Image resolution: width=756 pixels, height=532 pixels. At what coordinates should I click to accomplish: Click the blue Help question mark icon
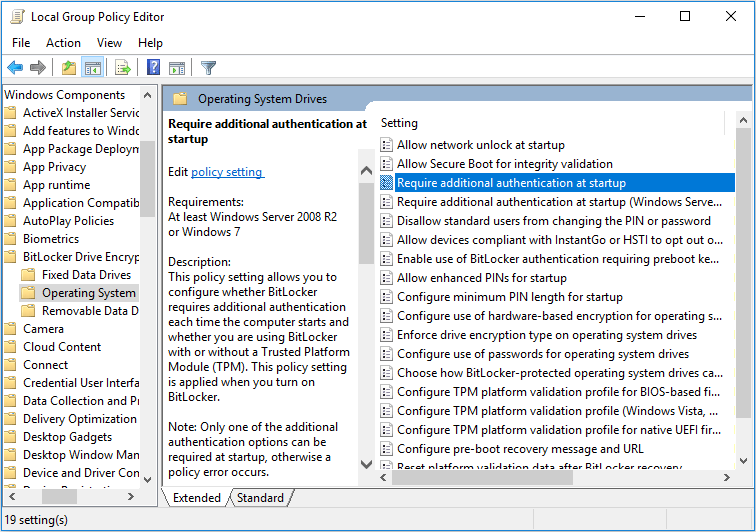click(x=153, y=67)
